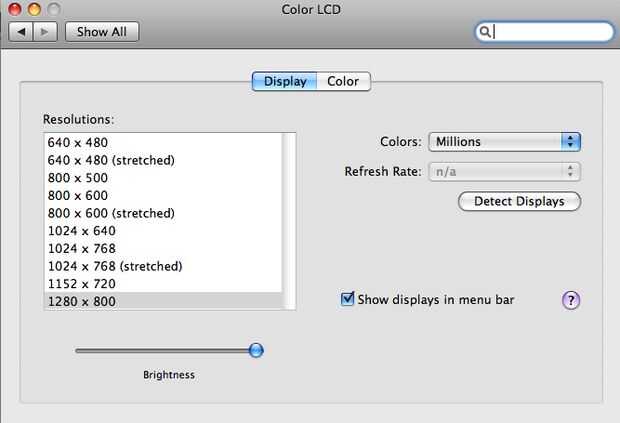Click the forward navigation arrow
Screen dimensions: 620x423
(46, 32)
